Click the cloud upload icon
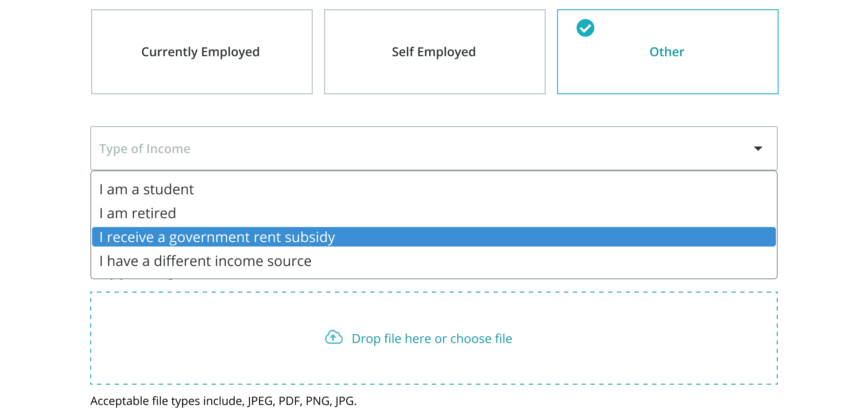 [333, 338]
